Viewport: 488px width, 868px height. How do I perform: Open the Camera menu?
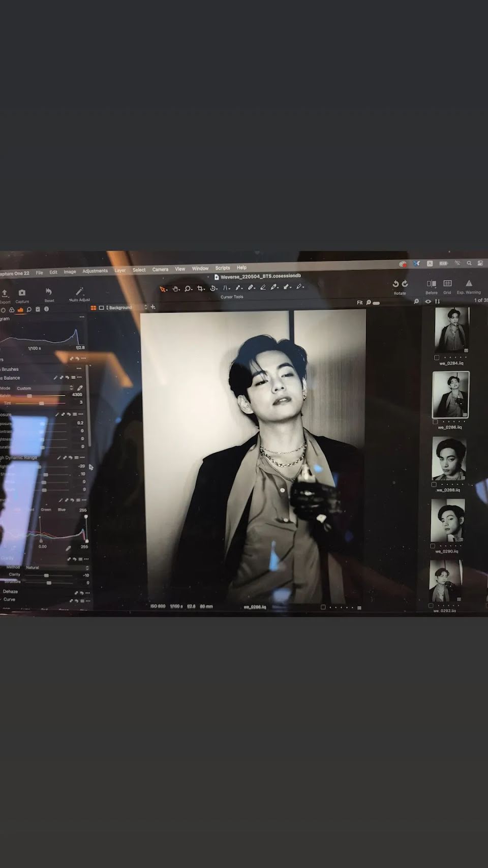(160, 270)
